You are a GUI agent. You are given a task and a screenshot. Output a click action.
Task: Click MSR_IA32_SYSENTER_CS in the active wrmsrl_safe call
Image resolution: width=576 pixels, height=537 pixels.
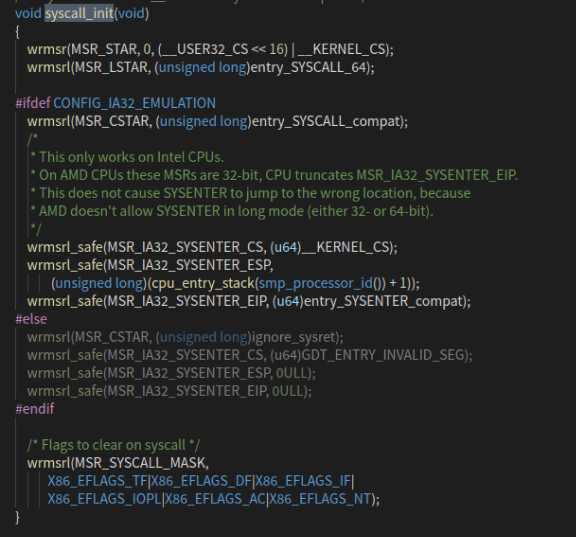[185, 247]
